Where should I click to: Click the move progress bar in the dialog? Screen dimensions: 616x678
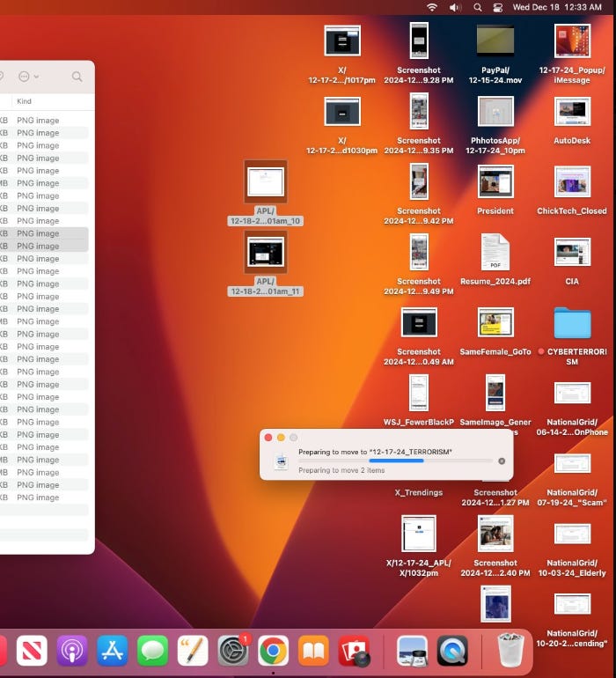[395, 461]
